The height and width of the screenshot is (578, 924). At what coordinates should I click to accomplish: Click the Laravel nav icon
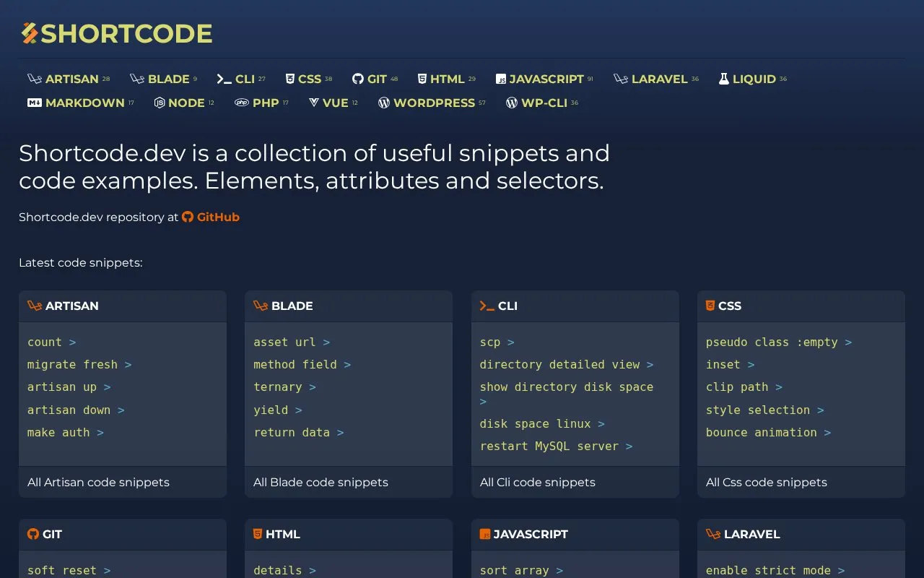pyautogui.click(x=621, y=79)
